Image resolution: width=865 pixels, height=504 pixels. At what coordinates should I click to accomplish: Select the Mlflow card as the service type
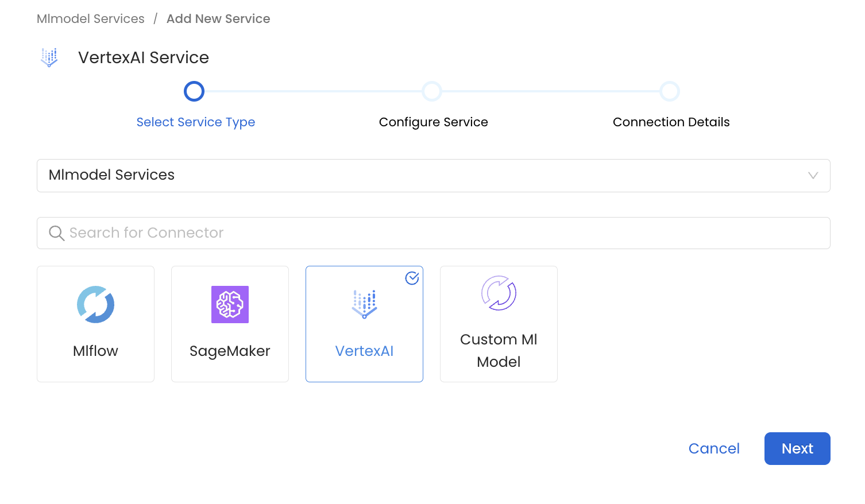coord(95,323)
